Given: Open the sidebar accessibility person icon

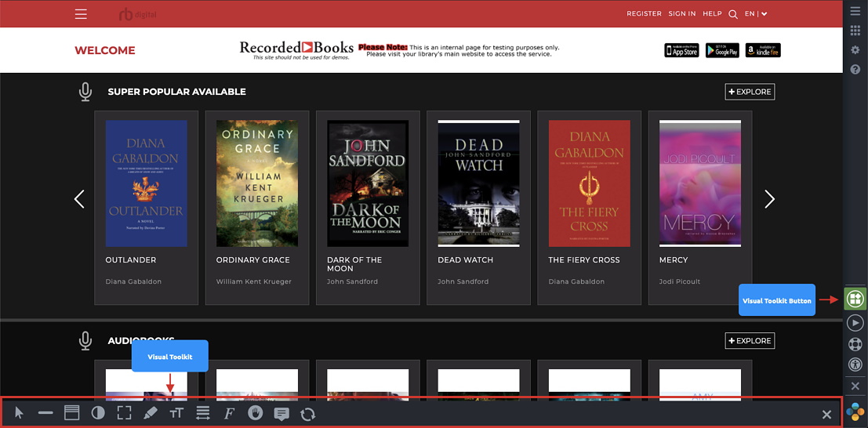Looking at the screenshot, I should pos(855,365).
